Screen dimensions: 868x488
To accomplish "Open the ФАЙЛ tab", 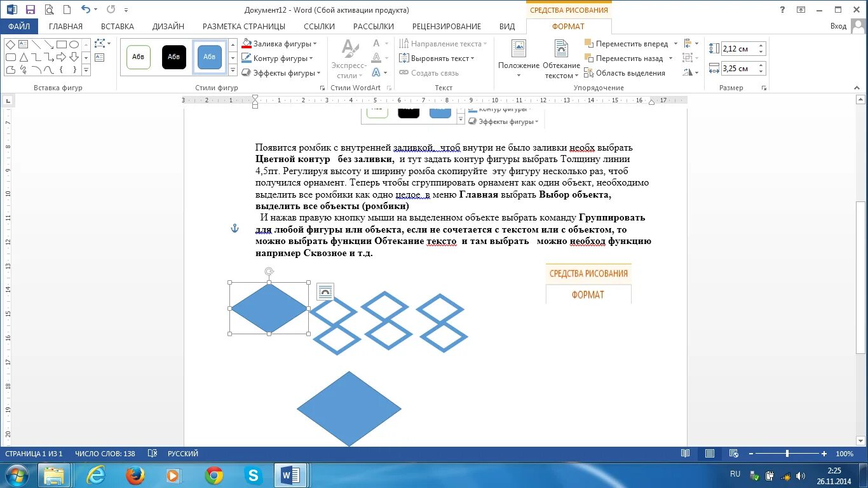I will (19, 26).
